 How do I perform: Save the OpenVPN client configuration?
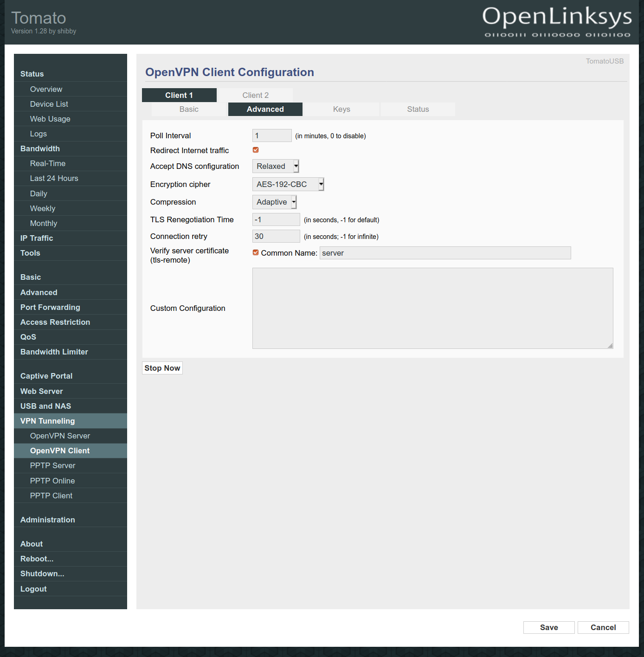click(x=548, y=627)
